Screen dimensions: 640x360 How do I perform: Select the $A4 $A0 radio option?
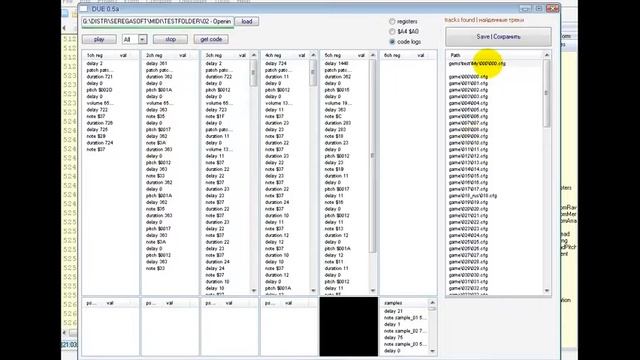click(392, 31)
